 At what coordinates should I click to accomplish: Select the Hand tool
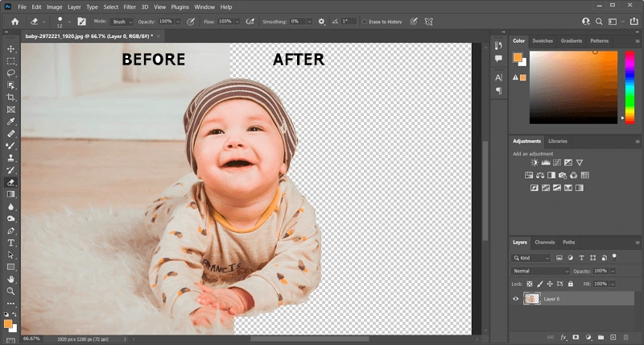click(x=10, y=279)
